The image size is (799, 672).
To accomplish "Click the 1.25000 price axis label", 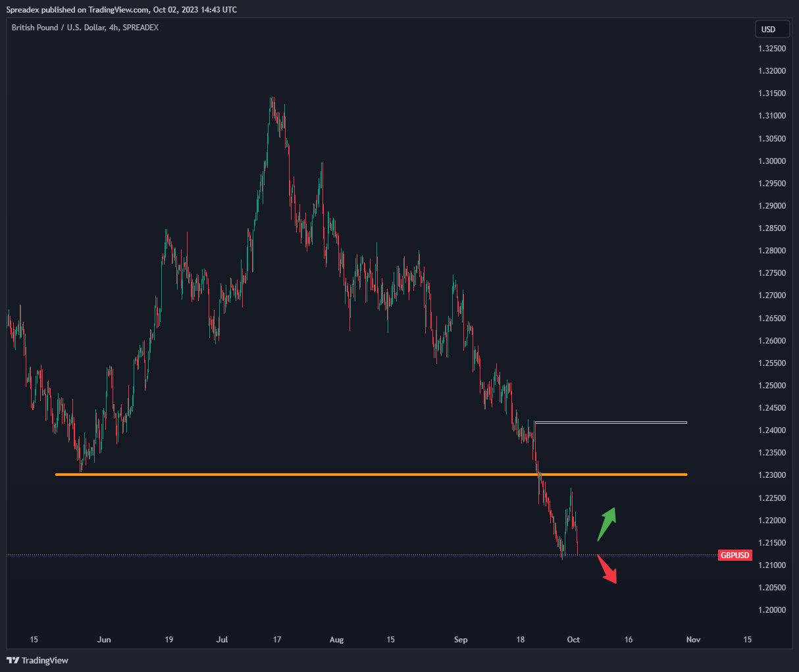I will click(771, 386).
